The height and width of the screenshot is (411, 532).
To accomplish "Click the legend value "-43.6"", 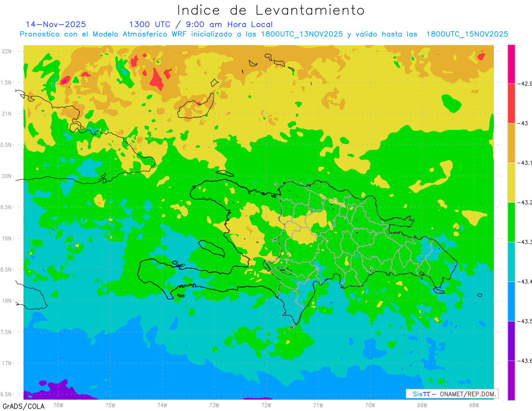I will tap(525, 360).
